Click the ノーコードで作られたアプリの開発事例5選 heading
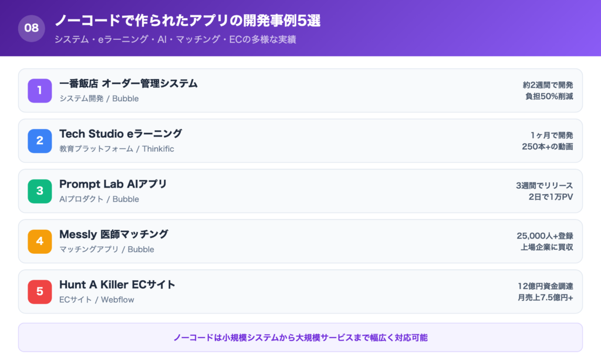601x364 pixels. click(x=187, y=21)
